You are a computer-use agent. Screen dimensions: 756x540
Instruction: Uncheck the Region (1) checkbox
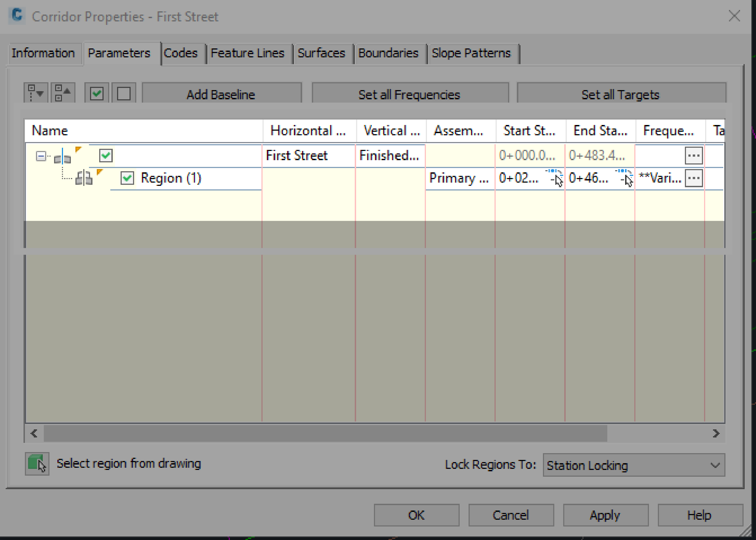pyautogui.click(x=127, y=178)
